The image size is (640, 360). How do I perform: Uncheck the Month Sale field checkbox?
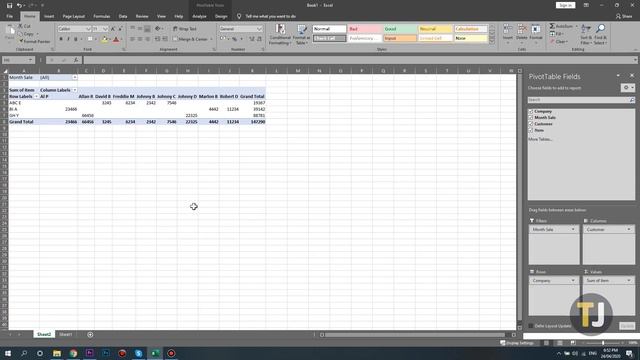tap(531, 118)
